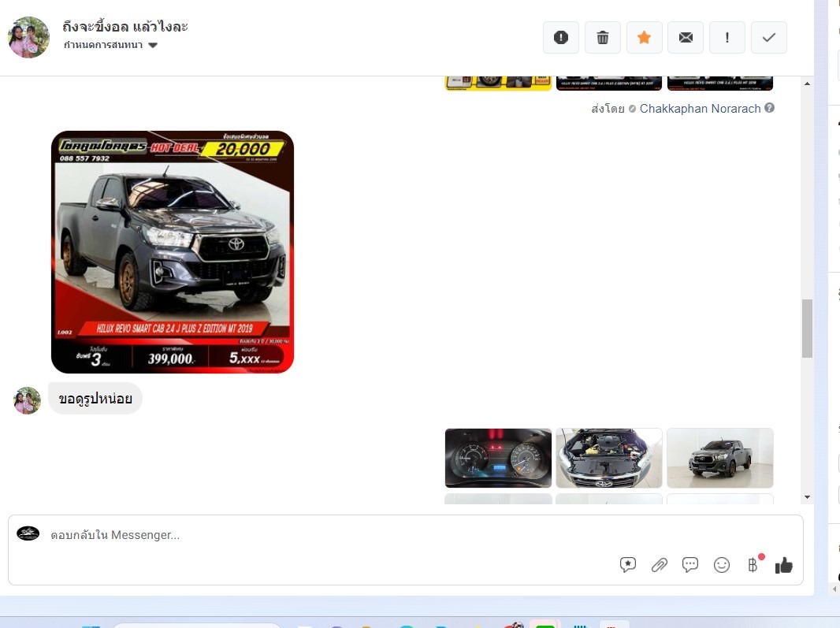Click the baht payment request icon
Viewport: 840px width, 628px height.
pyautogui.click(x=753, y=565)
